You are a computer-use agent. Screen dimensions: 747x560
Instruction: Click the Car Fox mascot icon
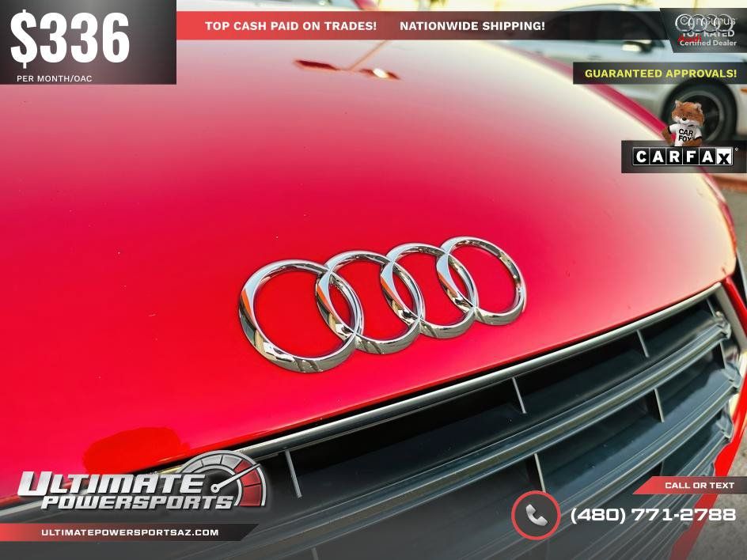(x=684, y=123)
